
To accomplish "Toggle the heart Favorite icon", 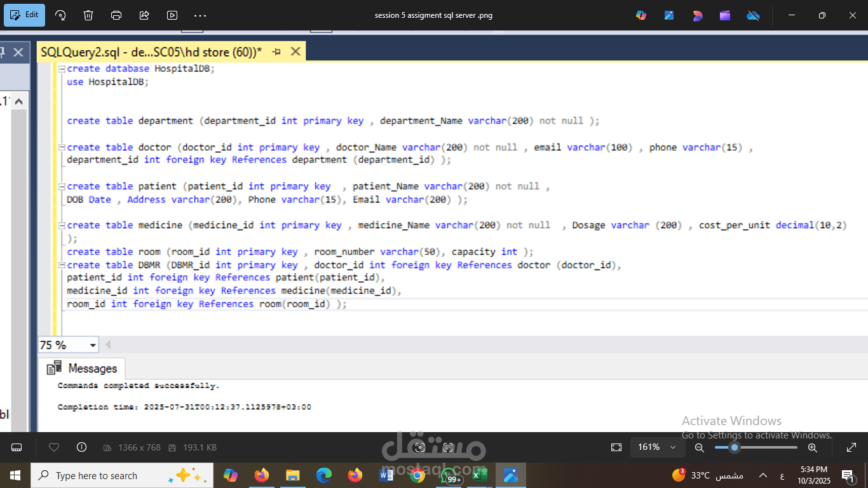I will [54, 447].
